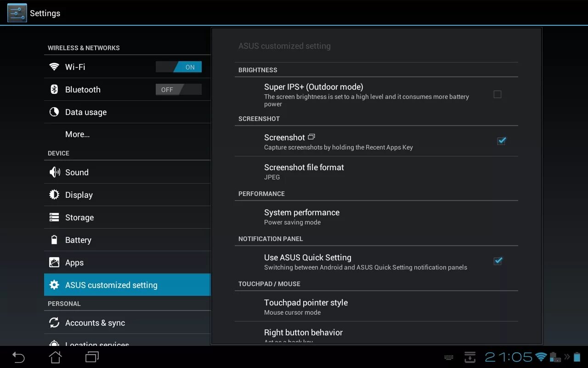Viewport: 588px width, 368px height.
Task: Uncheck Use ASUS Quick Setting checkbox
Action: (498, 261)
